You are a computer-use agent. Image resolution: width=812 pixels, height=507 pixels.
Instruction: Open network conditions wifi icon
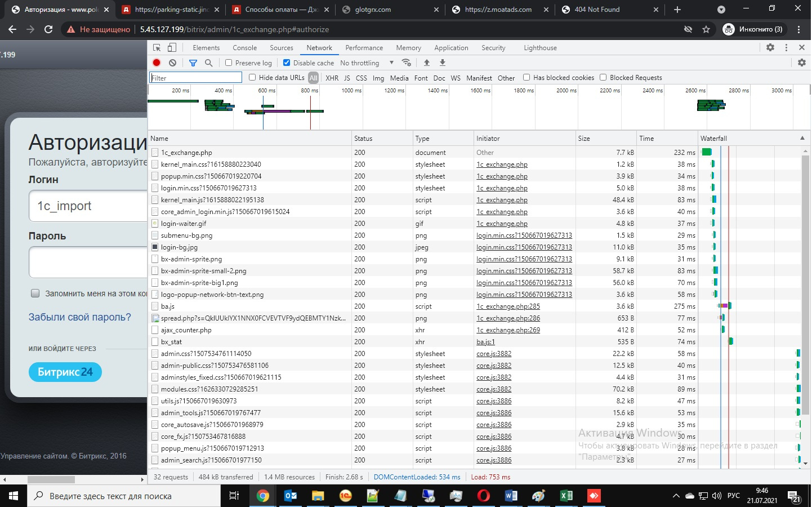[x=406, y=63]
